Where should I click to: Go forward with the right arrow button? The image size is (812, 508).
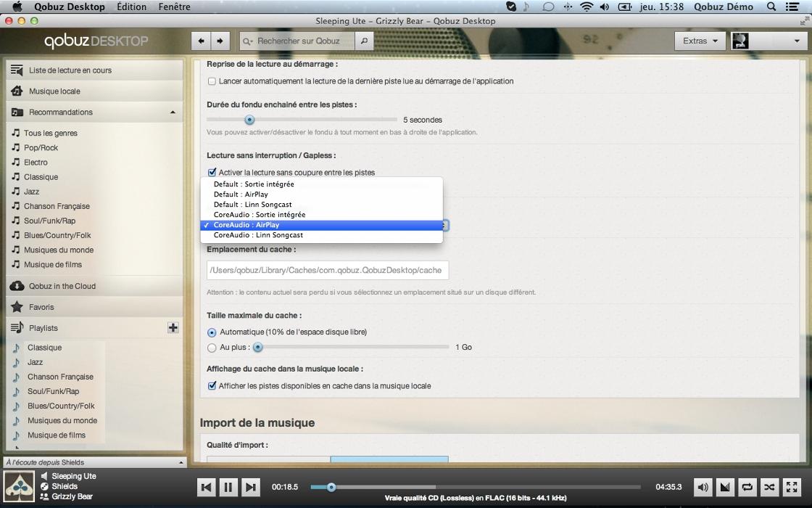point(220,41)
